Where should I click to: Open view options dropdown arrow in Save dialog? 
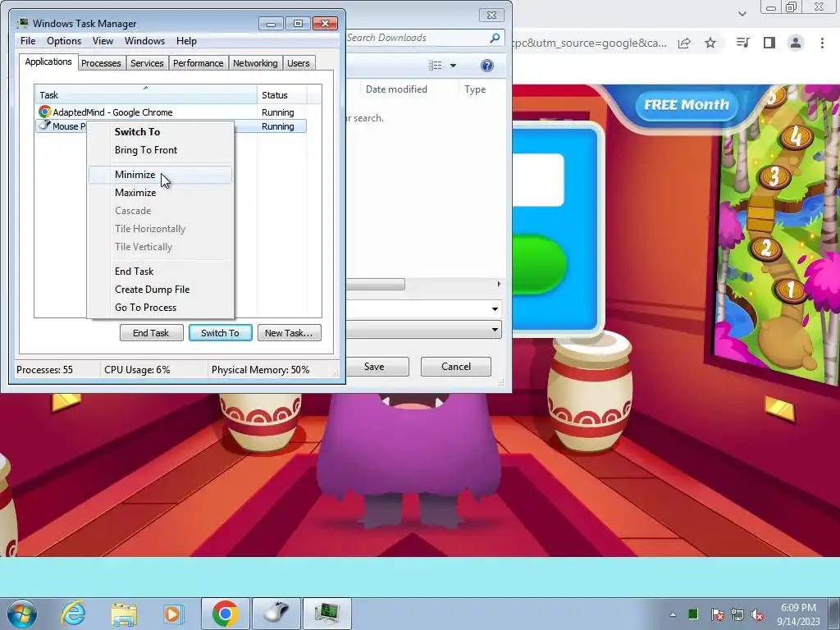point(453,66)
